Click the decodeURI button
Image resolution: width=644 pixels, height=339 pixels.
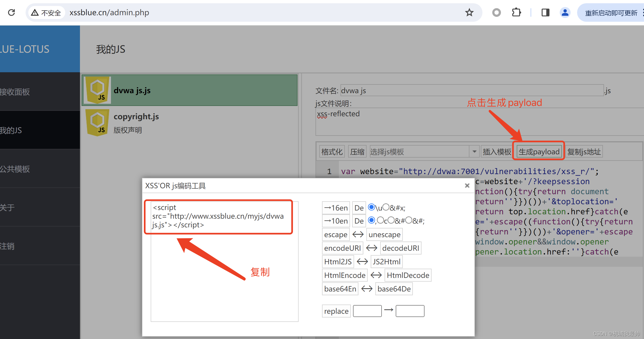401,248
